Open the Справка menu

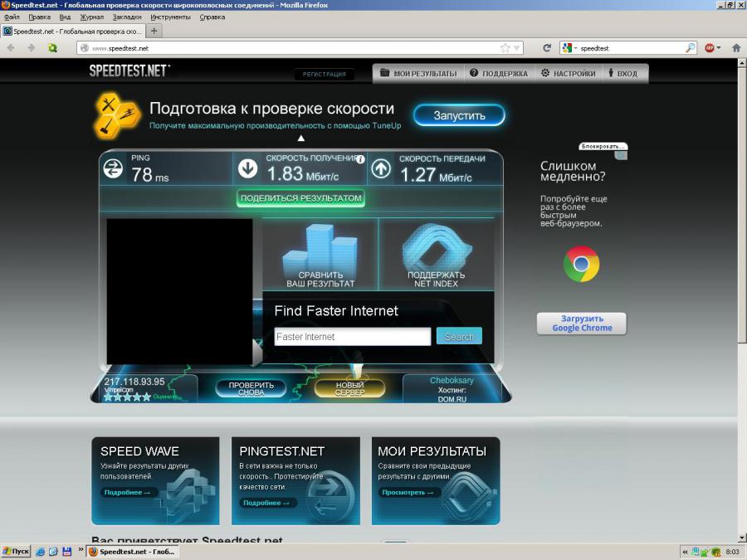click(212, 17)
